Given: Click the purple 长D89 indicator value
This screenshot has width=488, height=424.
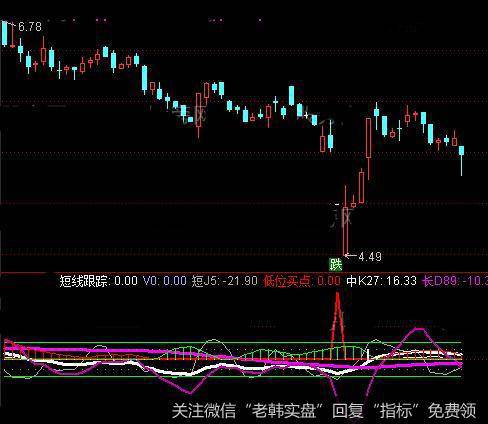Looking at the screenshot, I should [455, 281].
